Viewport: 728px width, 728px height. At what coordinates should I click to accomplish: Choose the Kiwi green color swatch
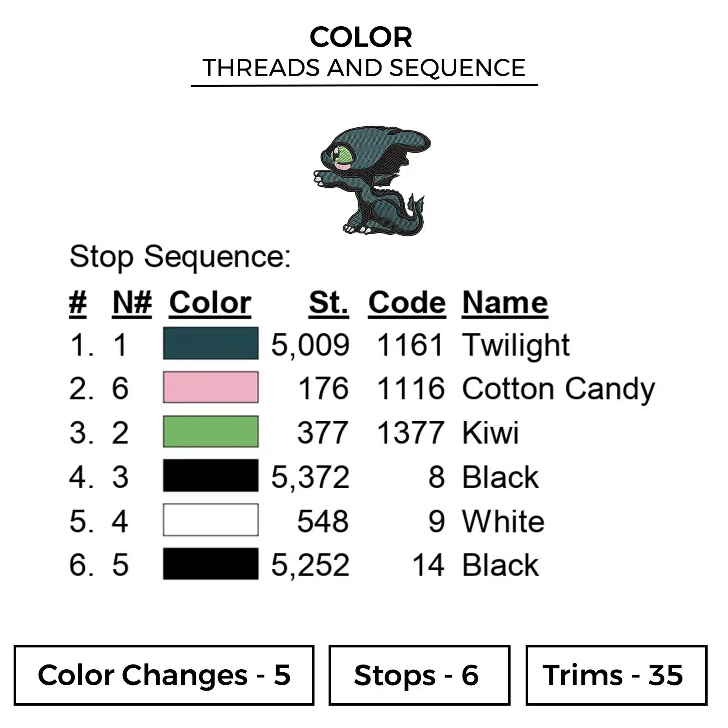click(x=210, y=431)
